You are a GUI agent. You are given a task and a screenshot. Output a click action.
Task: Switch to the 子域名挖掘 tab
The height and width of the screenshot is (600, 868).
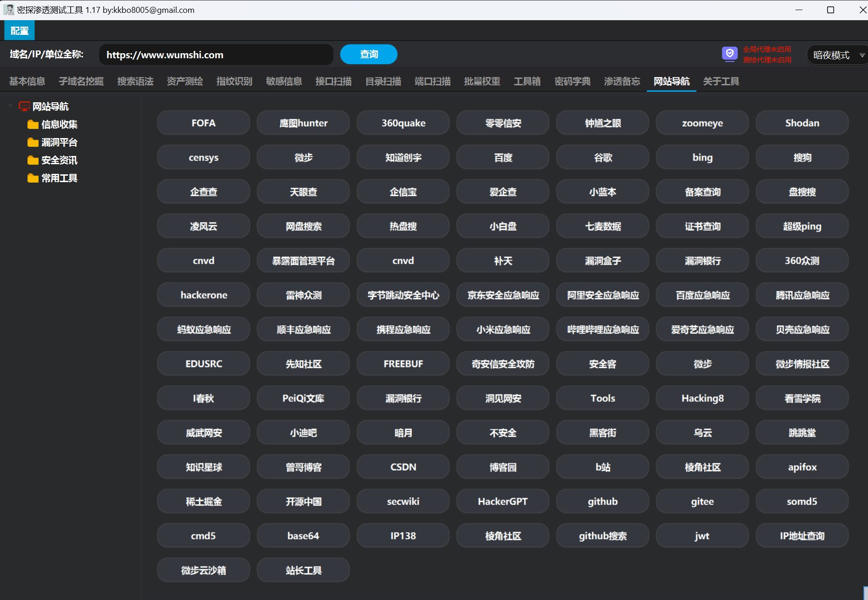[x=81, y=81]
